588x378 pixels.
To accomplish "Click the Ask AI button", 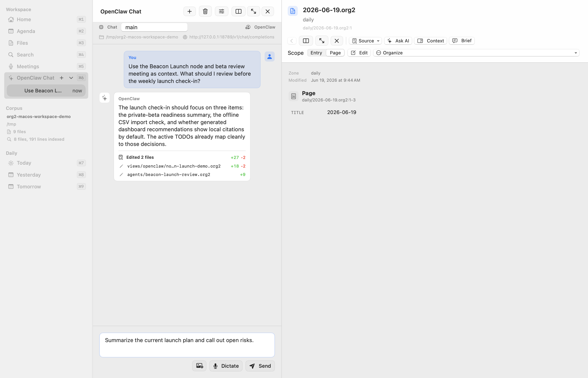I will click(x=398, y=41).
